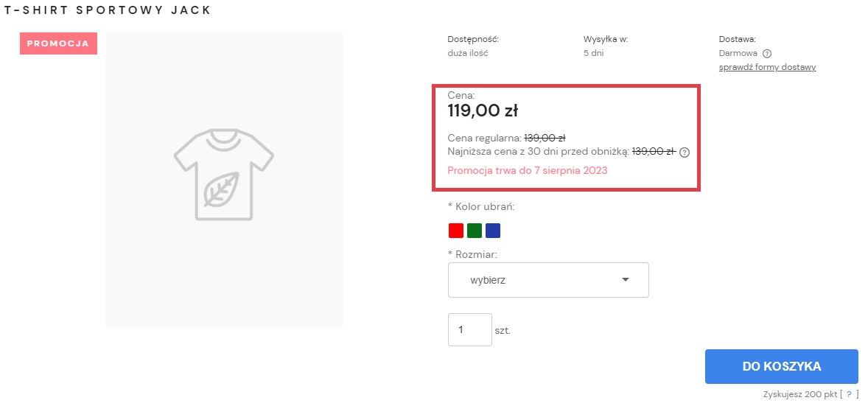Click the delivery info question mark icon
The height and width of the screenshot is (406, 868).
click(767, 54)
